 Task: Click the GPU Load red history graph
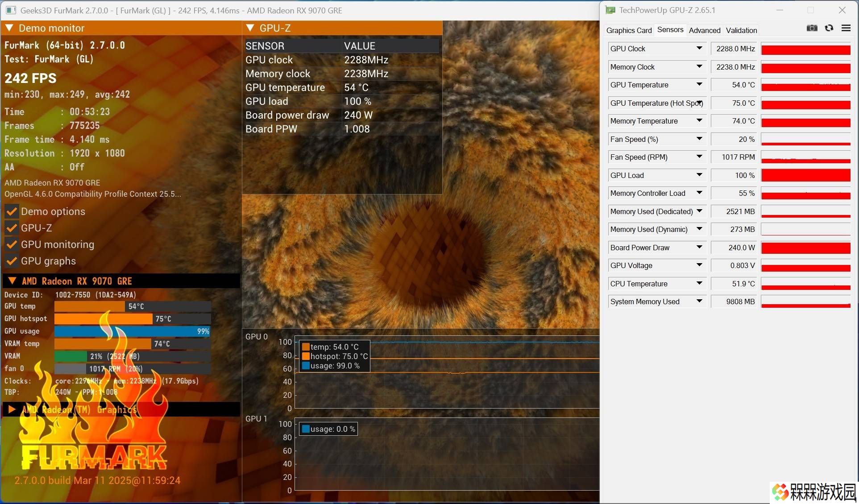[806, 175]
